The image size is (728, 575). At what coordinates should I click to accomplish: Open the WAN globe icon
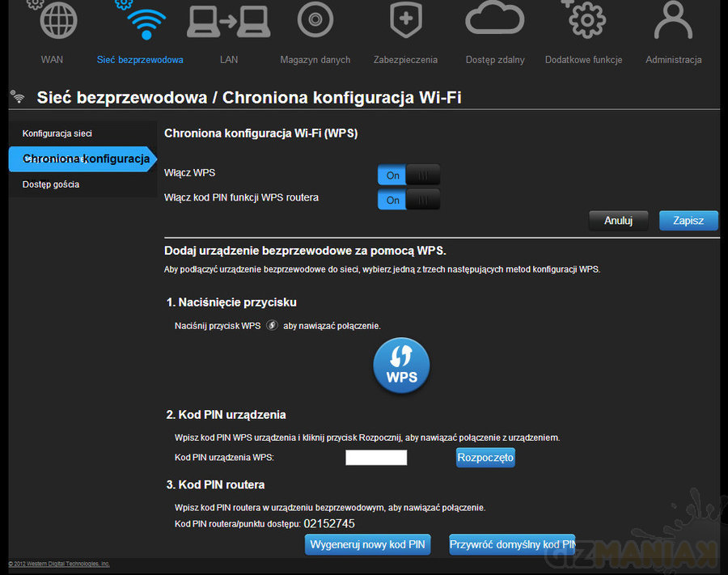click(58, 20)
